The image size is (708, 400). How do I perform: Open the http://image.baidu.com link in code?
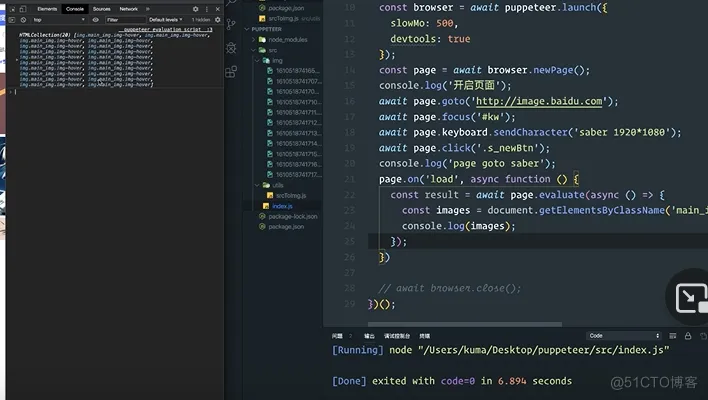[x=539, y=101]
